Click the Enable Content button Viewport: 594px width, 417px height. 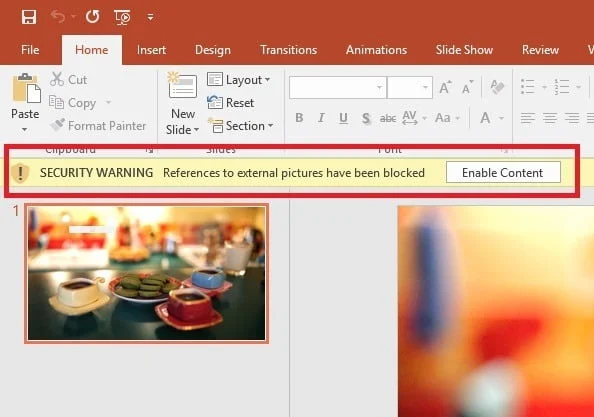click(x=503, y=173)
